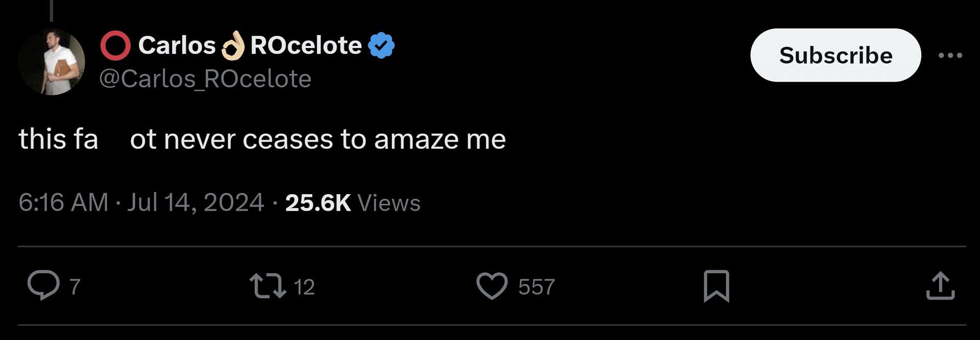Click the repost count of 12
This screenshot has width=980, height=340.
(304, 286)
